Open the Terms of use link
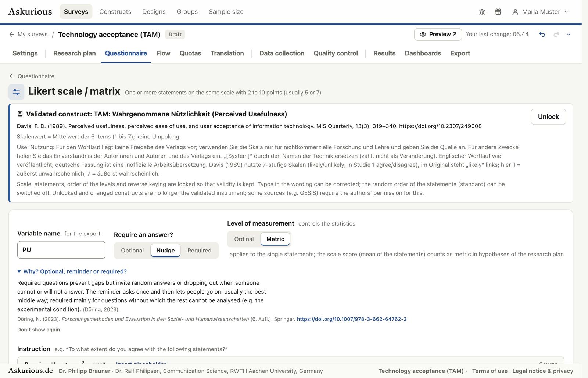This screenshot has width=588, height=378. (490, 371)
